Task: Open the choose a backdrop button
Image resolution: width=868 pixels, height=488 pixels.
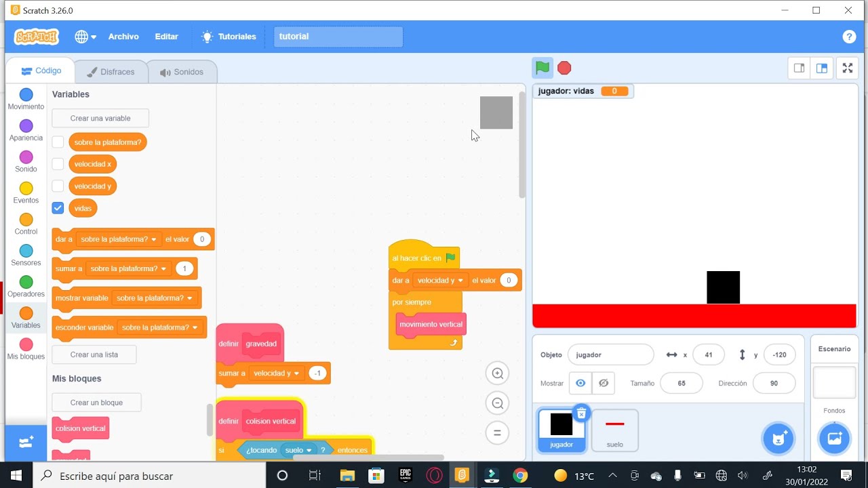Action: [x=834, y=439]
